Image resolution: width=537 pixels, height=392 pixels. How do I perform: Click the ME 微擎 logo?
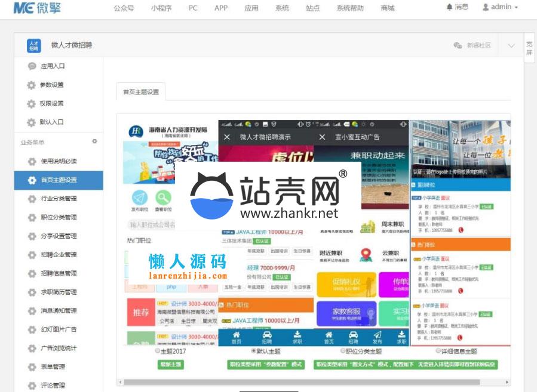[x=37, y=8]
